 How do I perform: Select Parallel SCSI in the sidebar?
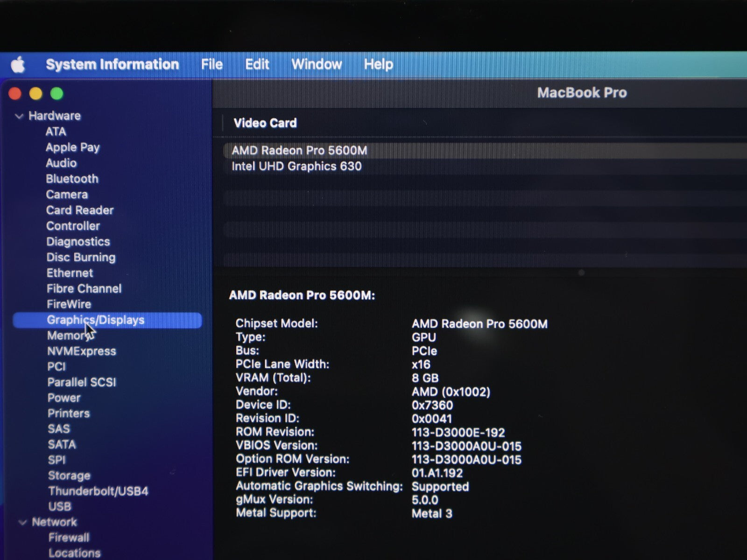click(81, 382)
